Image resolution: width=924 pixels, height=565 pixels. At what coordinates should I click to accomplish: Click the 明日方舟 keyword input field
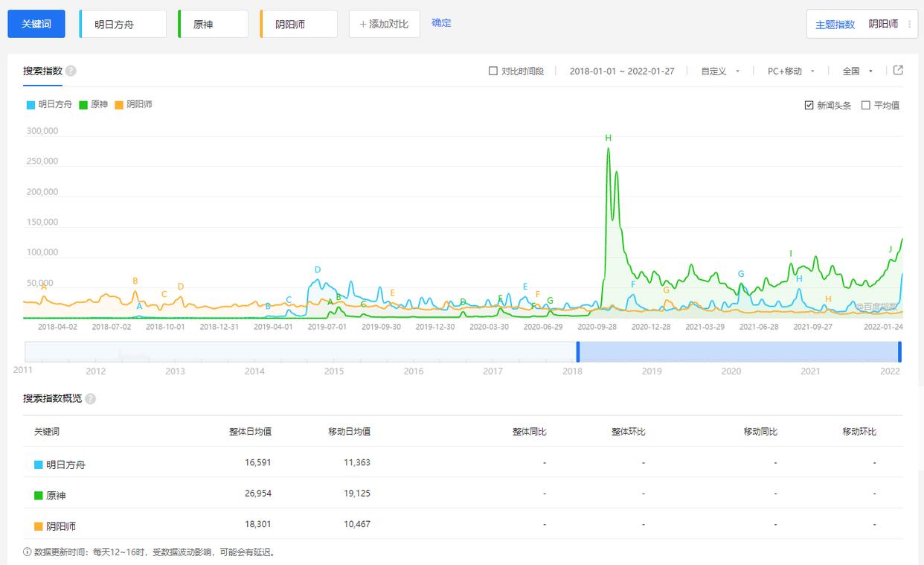click(123, 24)
